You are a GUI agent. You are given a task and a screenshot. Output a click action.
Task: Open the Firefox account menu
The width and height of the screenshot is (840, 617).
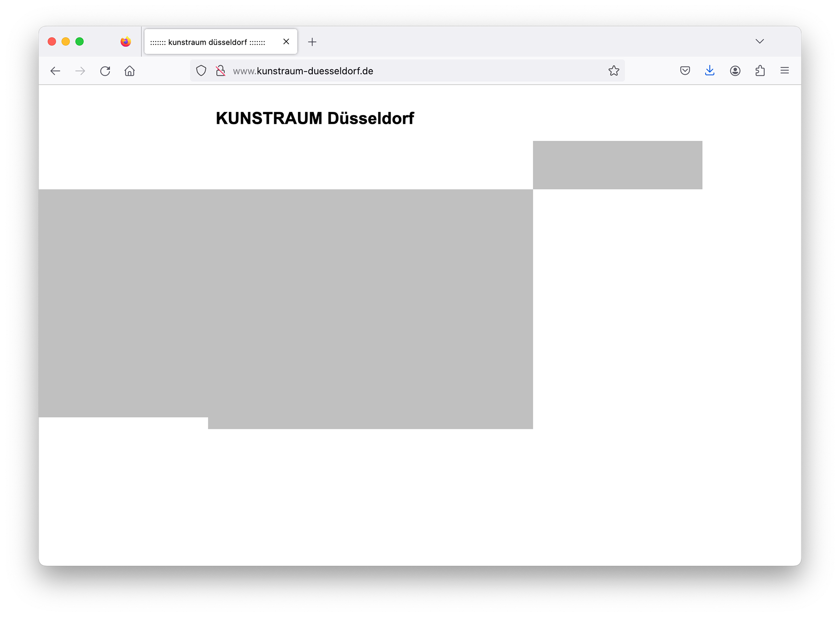[x=735, y=71]
